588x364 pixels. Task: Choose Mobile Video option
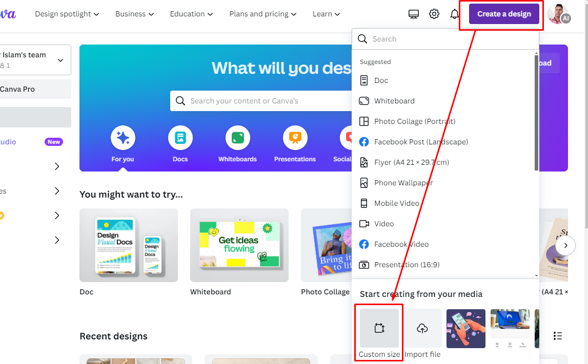(445, 203)
